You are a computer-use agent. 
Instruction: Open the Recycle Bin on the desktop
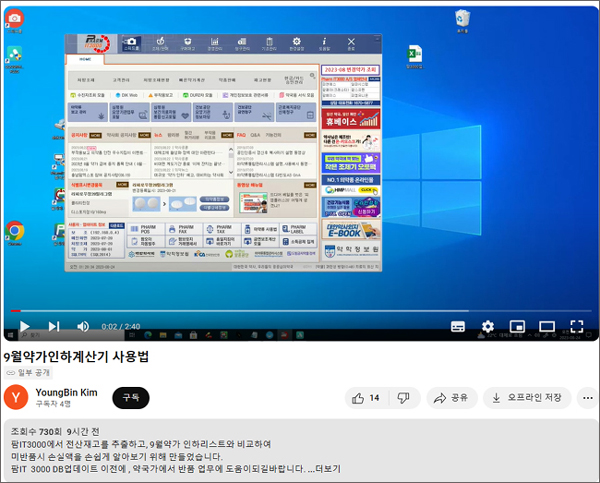tap(462, 21)
